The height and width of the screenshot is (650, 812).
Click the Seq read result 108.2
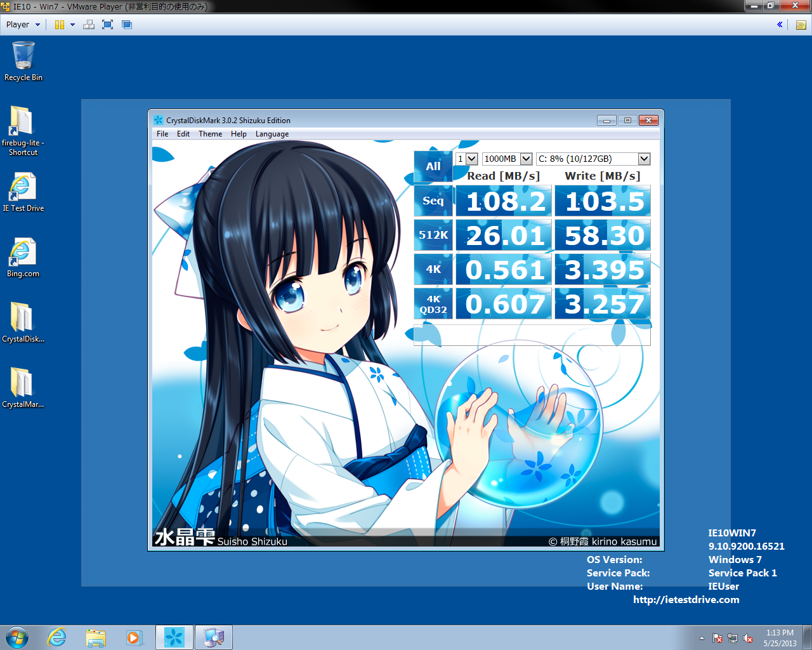click(x=504, y=201)
